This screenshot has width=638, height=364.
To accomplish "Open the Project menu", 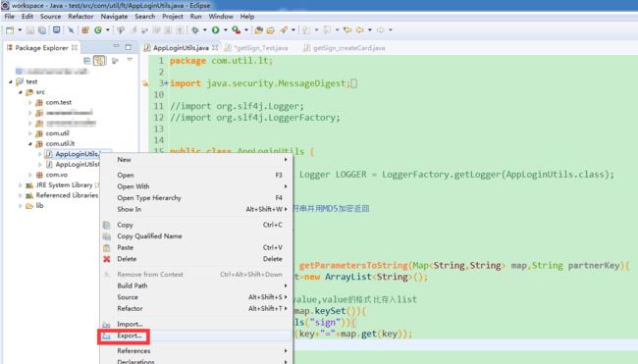I will point(173,17).
